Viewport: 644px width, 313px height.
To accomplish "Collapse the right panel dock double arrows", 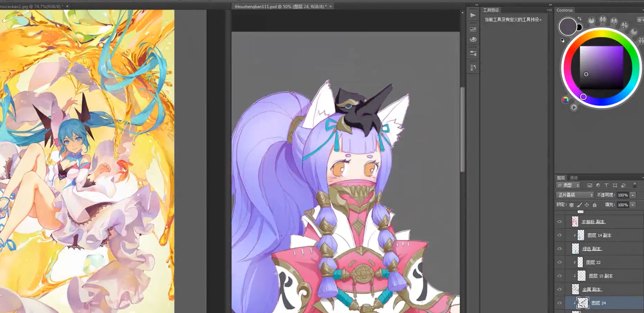I will coord(550,5).
